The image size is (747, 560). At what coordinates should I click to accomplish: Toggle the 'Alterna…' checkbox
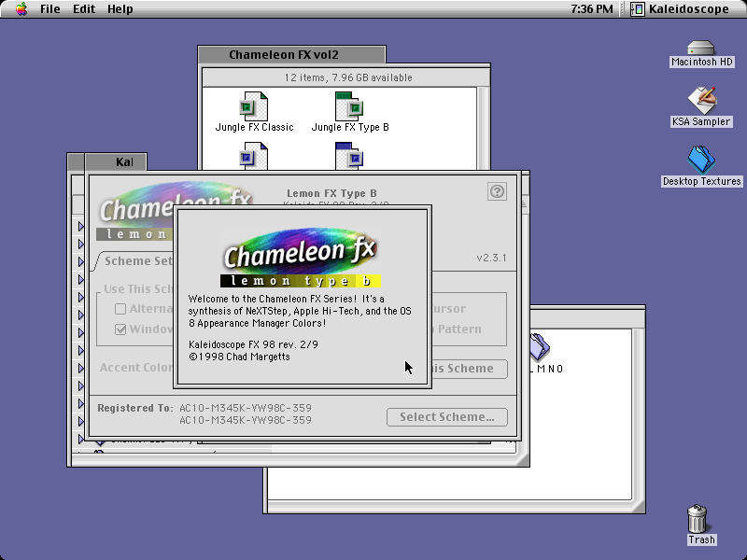pos(120,309)
